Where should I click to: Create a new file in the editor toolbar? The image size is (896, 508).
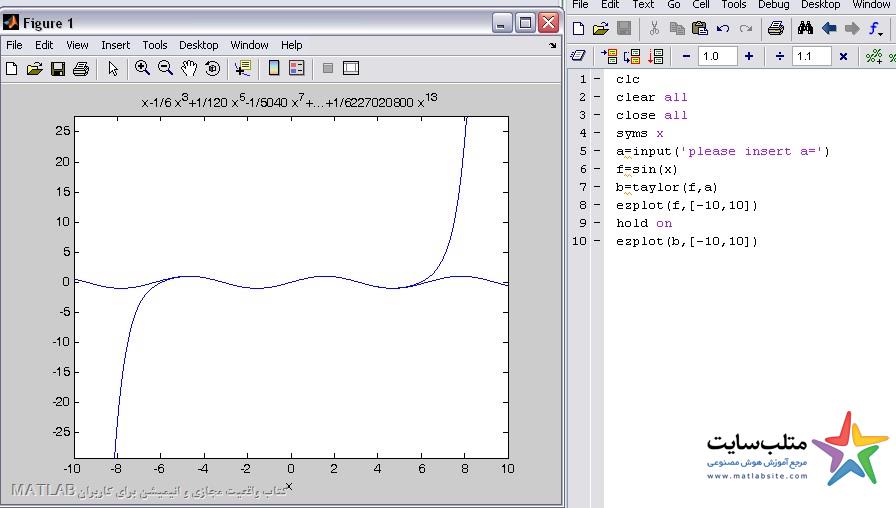tap(578, 28)
